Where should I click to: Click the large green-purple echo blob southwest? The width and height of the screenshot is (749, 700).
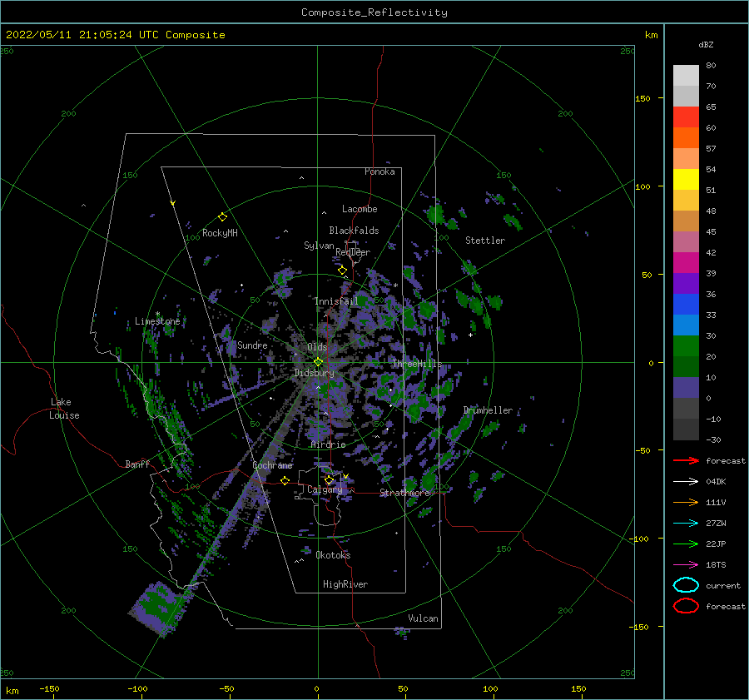(157, 608)
